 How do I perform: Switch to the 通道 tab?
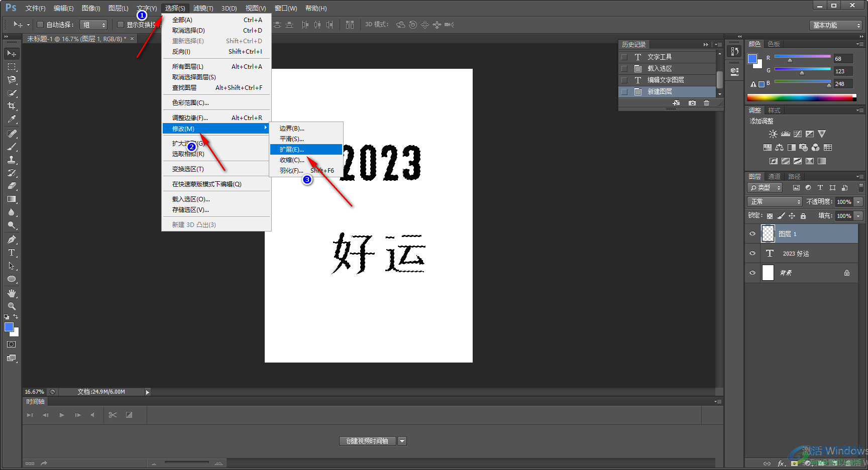[774, 177]
